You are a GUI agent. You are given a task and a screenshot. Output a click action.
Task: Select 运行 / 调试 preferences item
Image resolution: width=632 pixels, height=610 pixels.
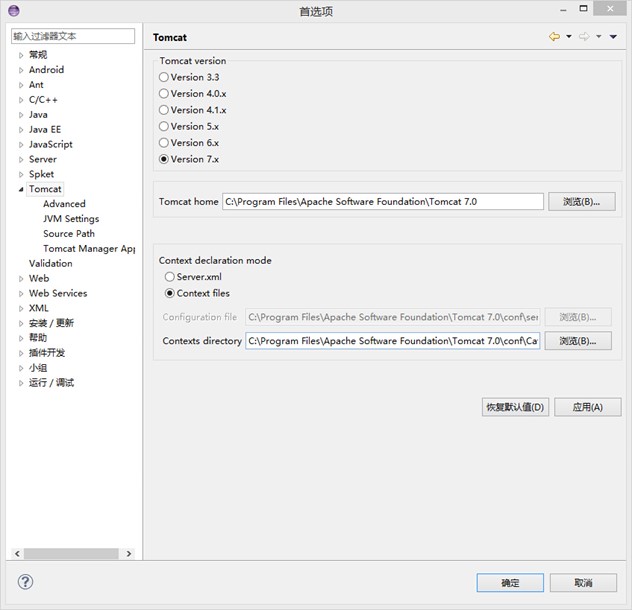pos(51,383)
